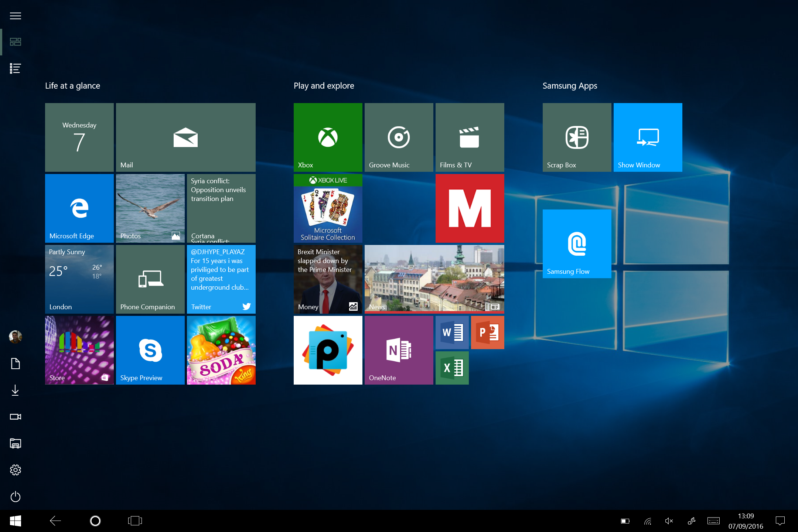This screenshot has width=798, height=532.
Task: Launch Excel from its tile
Action: click(451, 368)
